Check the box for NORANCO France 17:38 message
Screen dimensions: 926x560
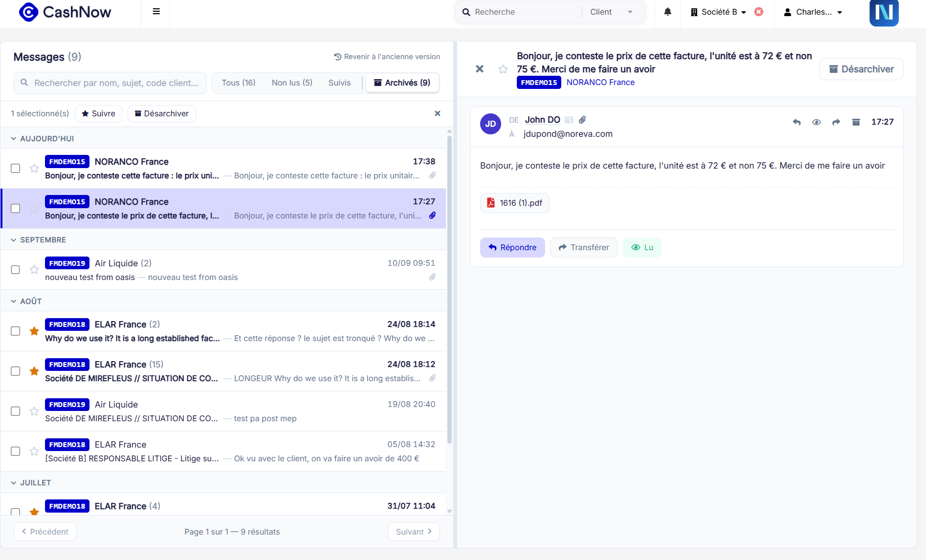(x=16, y=168)
